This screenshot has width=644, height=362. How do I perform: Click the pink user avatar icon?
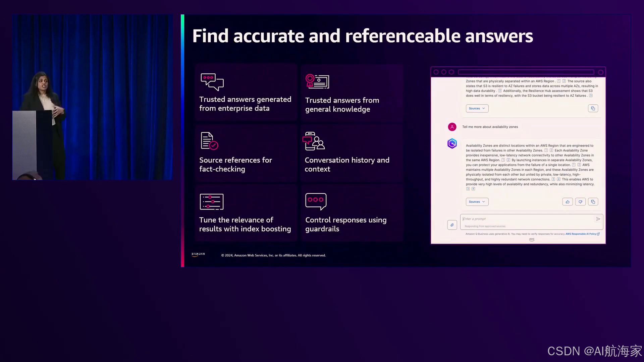[452, 127]
